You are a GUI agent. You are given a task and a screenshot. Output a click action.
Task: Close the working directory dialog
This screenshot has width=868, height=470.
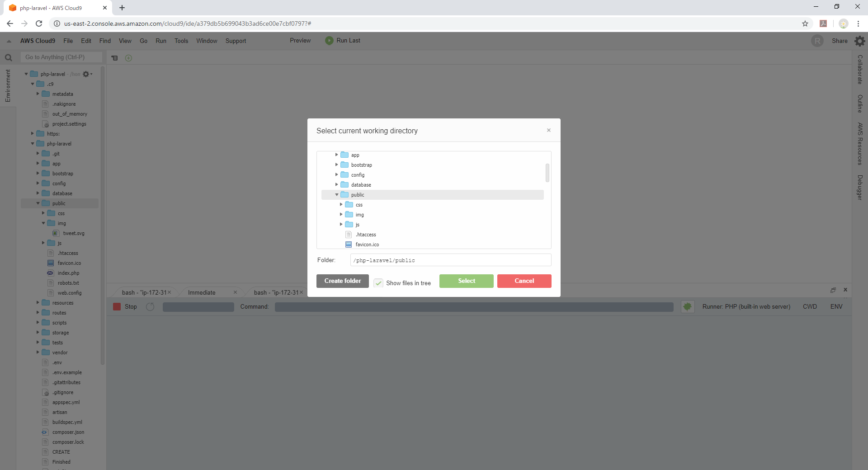pyautogui.click(x=548, y=130)
